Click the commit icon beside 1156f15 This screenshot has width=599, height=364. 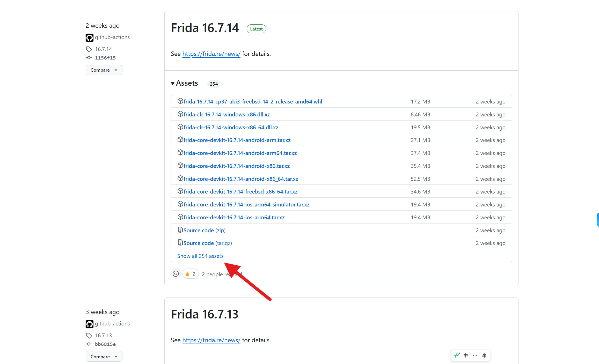click(x=89, y=58)
